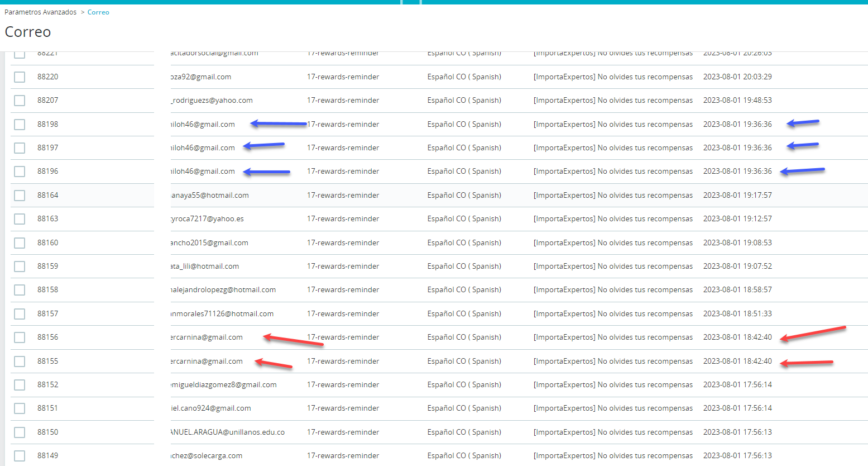The height and width of the screenshot is (466, 868).
Task: Tick the checkbox for row 88220
Action: pos(20,77)
